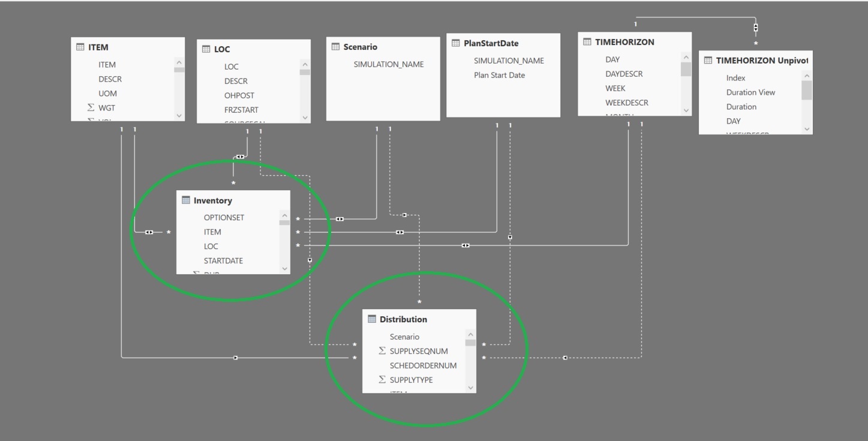Select SIMULATION_NAME field in Scenario table

tap(389, 64)
